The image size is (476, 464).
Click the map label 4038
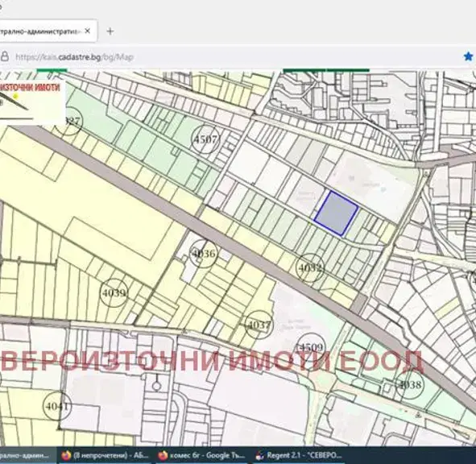pos(410,385)
